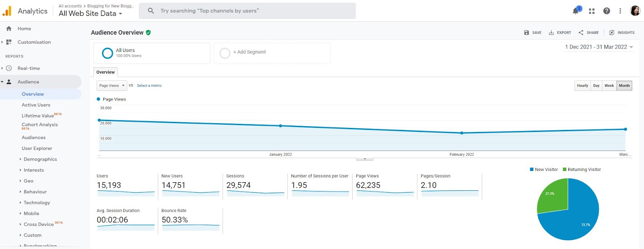Select the Month granularity toggle
The image size is (644, 249).
coord(624,86)
